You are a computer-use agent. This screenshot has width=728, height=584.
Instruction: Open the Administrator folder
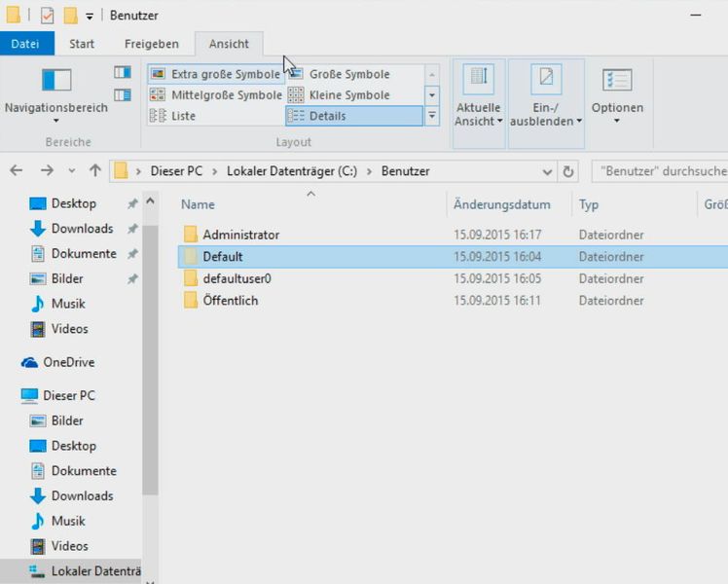pos(240,235)
